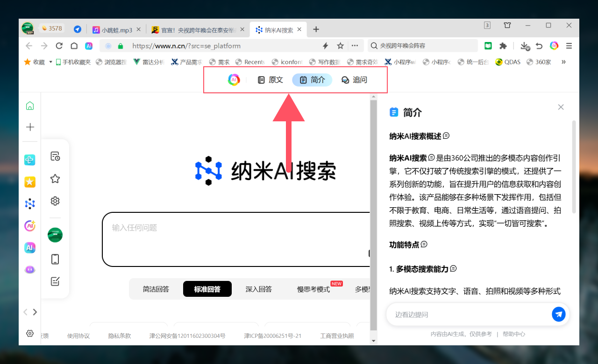Open the address bar more options menu
The height and width of the screenshot is (364, 598).
click(x=355, y=46)
